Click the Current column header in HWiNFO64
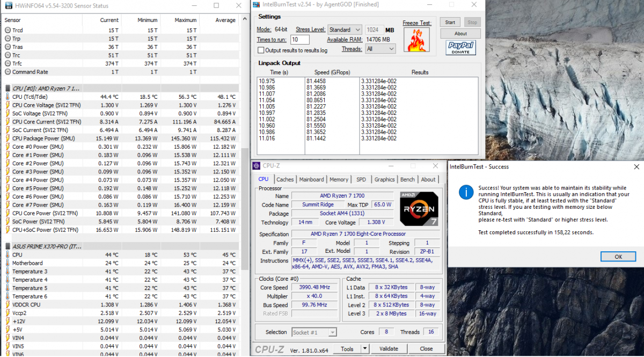 point(101,20)
